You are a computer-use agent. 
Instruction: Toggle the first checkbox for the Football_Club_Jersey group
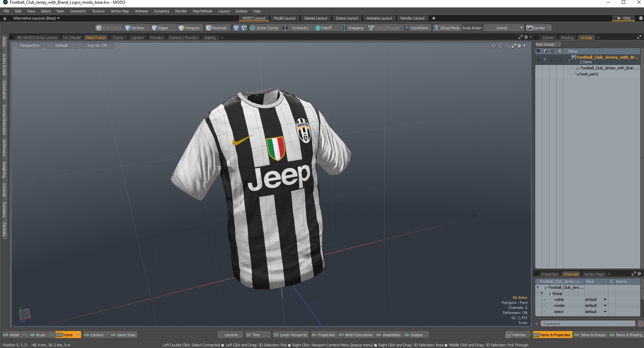[x=553, y=60]
